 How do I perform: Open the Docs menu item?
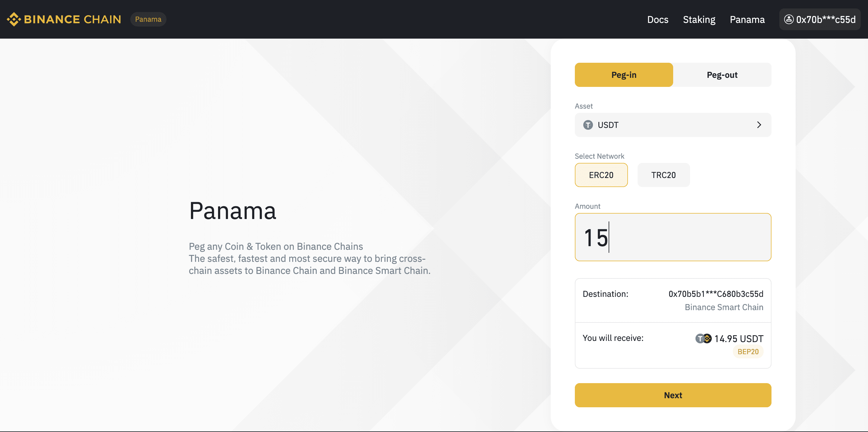[x=658, y=20]
